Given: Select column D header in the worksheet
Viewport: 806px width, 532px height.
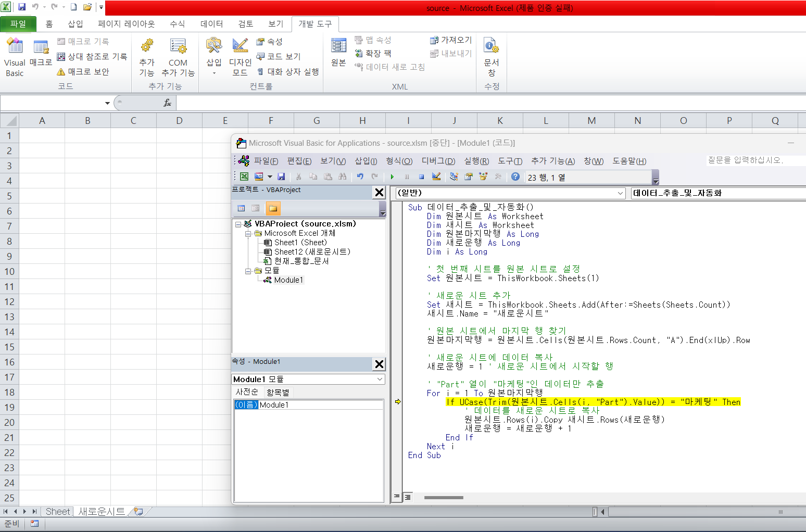Looking at the screenshot, I should point(180,121).
